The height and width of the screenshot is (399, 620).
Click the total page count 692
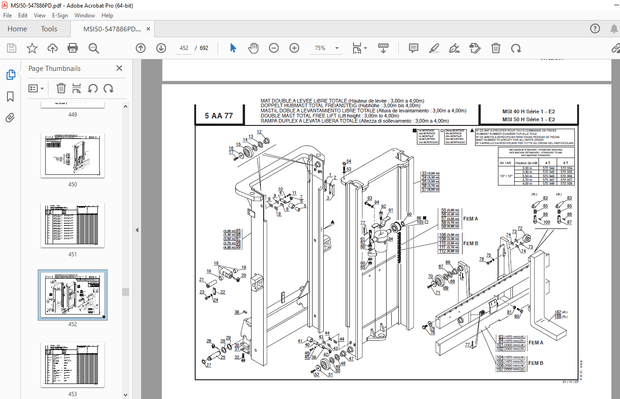204,48
